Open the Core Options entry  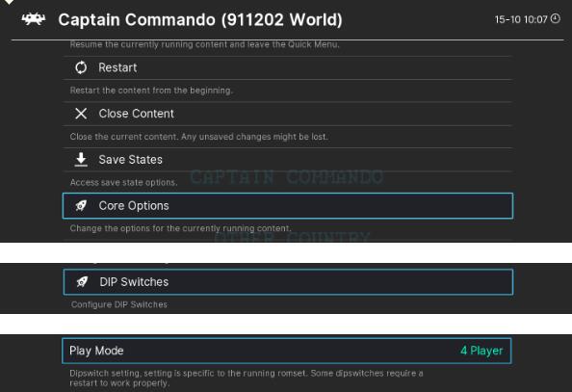(x=288, y=206)
